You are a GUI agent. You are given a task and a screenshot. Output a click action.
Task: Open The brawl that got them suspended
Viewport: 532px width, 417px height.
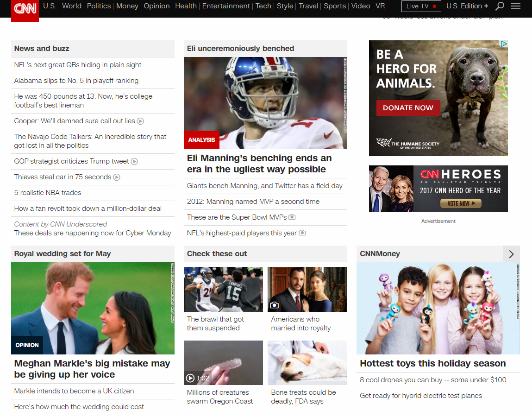point(215,323)
